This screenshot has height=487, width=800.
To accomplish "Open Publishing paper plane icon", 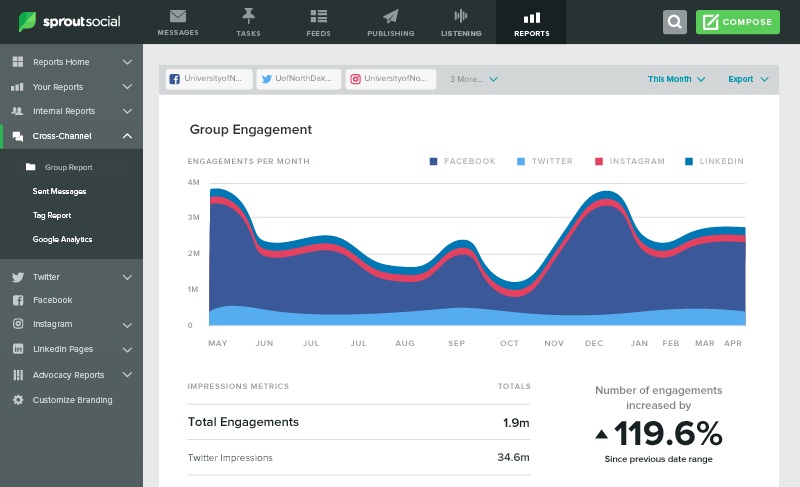I will 390,16.
